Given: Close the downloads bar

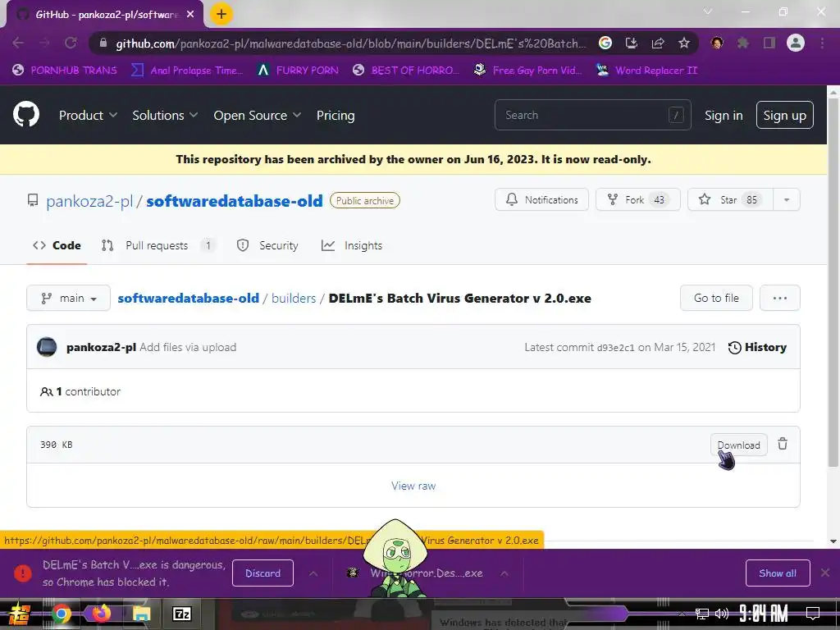Looking at the screenshot, I should 825,573.
